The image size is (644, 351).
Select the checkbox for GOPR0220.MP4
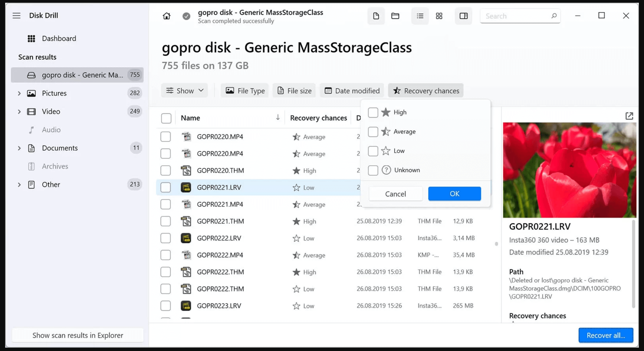(x=166, y=136)
